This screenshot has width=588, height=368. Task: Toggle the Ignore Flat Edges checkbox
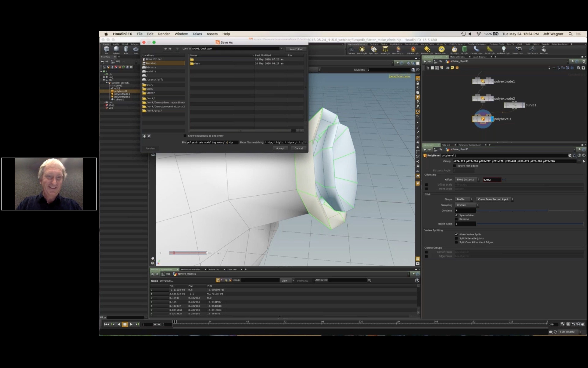point(455,166)
